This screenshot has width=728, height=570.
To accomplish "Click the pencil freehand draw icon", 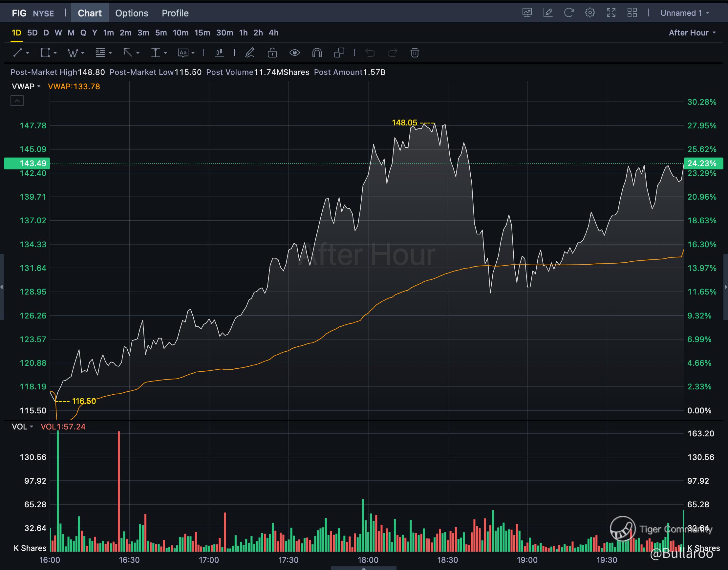I will [250, 53].
